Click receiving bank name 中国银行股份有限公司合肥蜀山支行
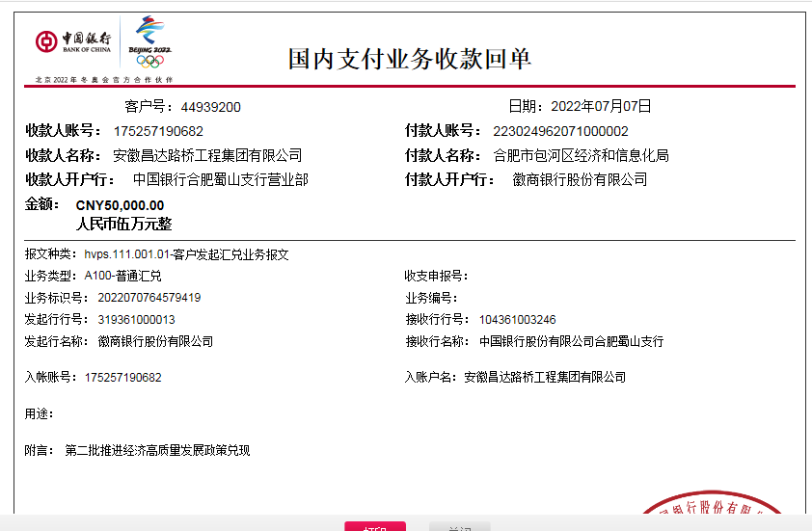The image size is (812, 531). tap(571, 341)
